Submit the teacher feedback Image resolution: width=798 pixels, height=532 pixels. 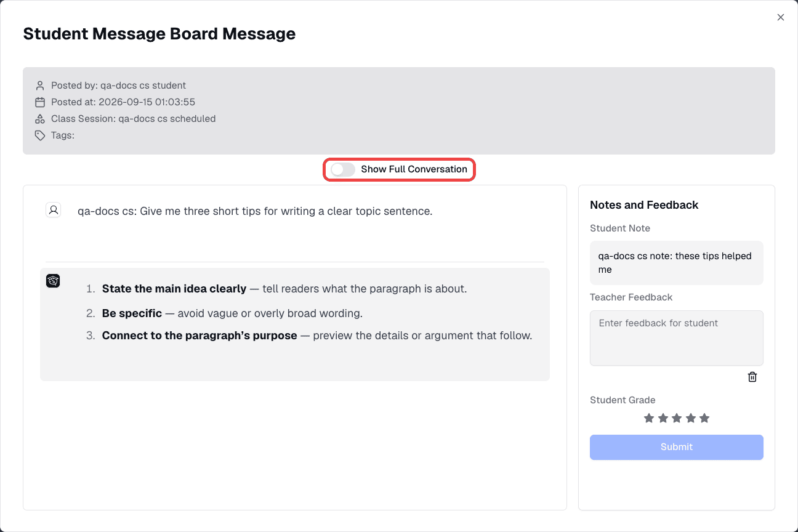coord(677,447)
